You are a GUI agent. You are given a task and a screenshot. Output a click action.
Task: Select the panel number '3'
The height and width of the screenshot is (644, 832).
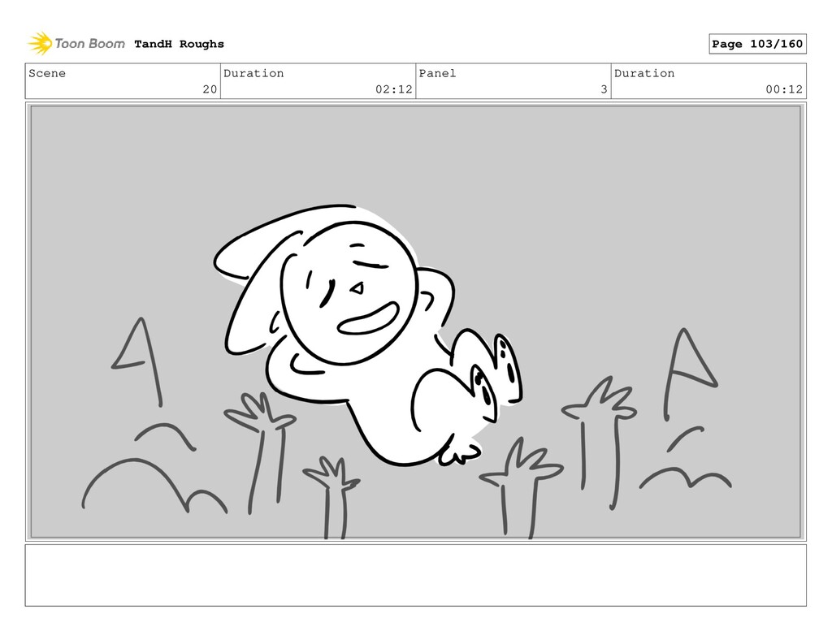pos(604,89)
